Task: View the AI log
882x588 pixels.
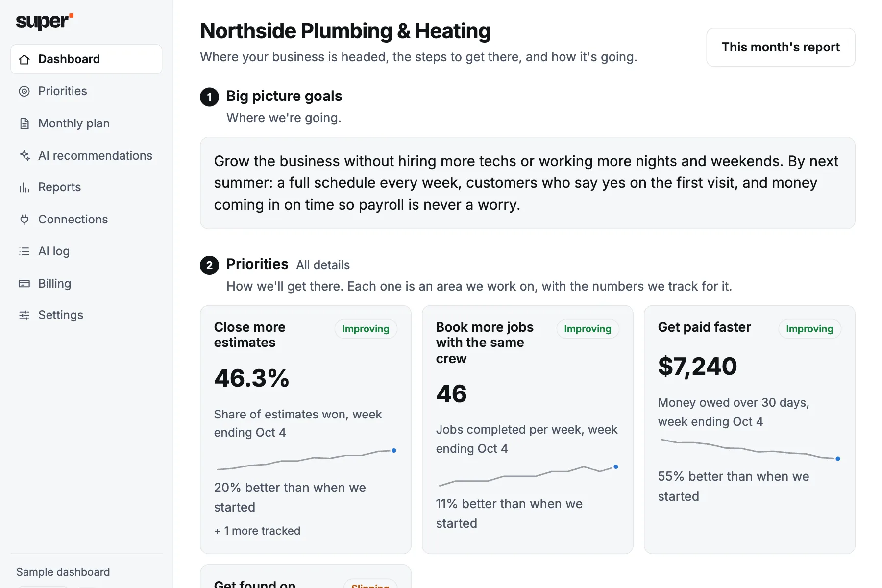Action: tap(86, 251)
